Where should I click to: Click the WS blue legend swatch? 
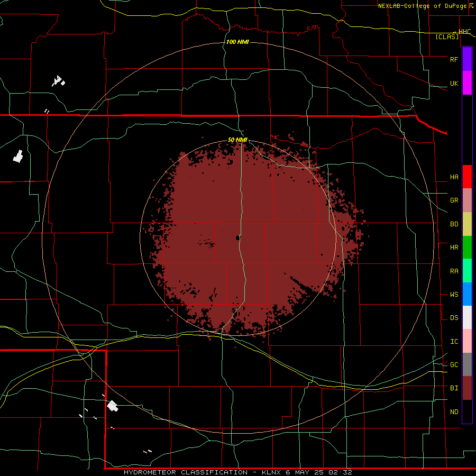coord(467,294)
